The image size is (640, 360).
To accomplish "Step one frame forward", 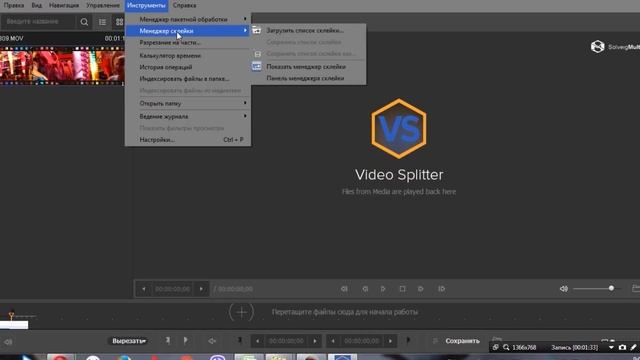I will [x=420, y=289].
